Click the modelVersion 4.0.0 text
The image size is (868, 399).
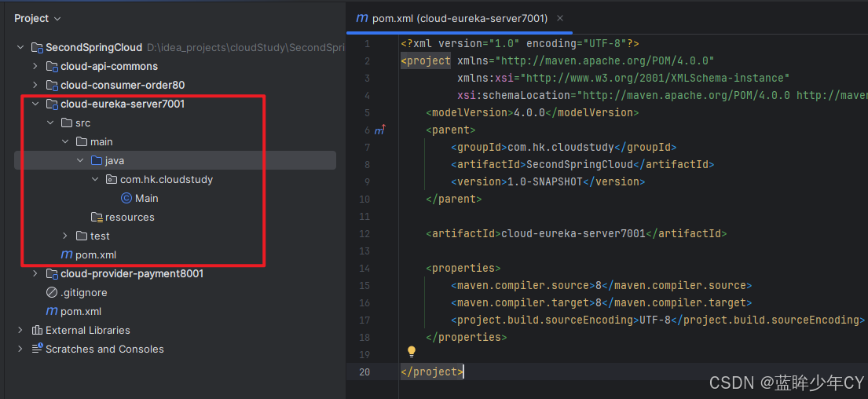tap(532, 112)
